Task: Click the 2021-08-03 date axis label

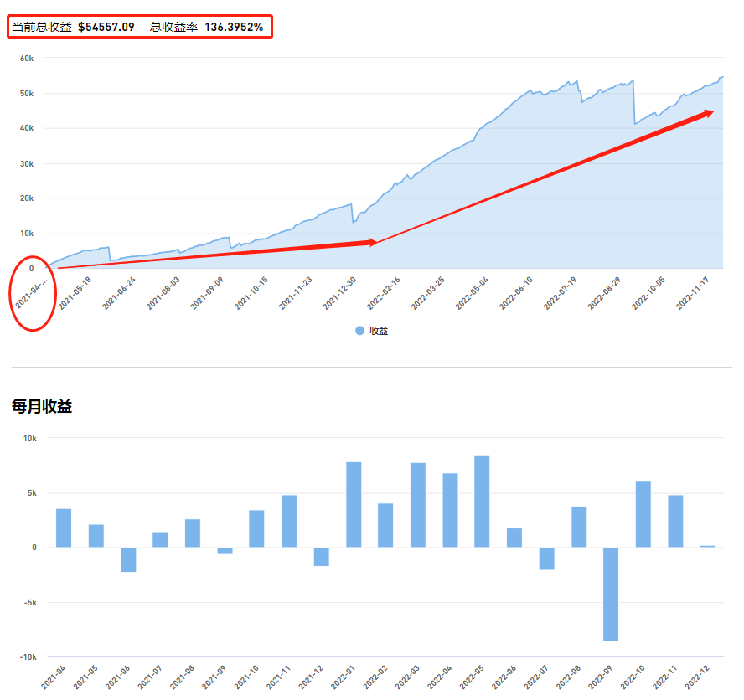Action: pyautogui.click(x=163, y=293)
